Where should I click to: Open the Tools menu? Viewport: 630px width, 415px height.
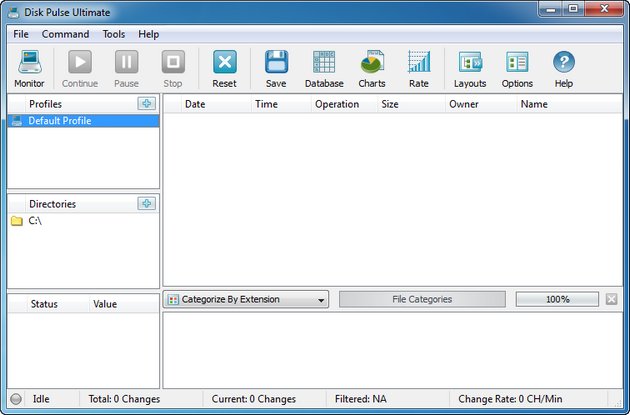click(x=113, y=34)
